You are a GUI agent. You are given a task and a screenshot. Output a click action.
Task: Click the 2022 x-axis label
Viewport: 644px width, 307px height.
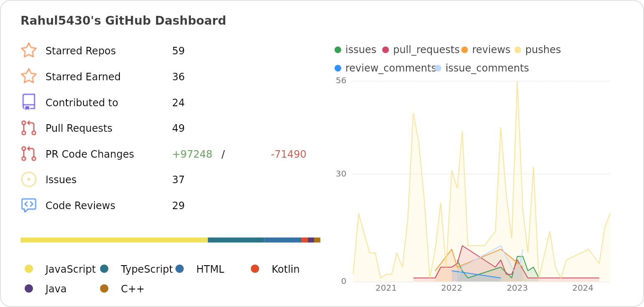click(451, 288)
